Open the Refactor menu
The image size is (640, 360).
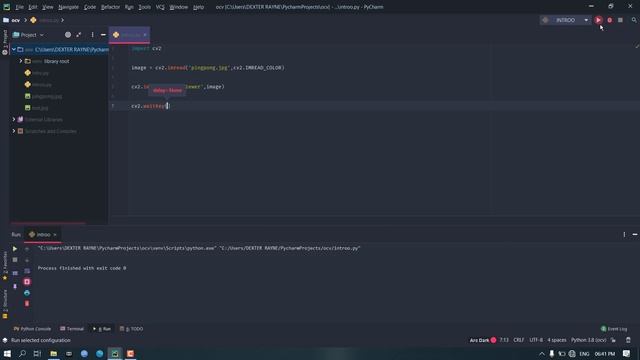point(110,7)
